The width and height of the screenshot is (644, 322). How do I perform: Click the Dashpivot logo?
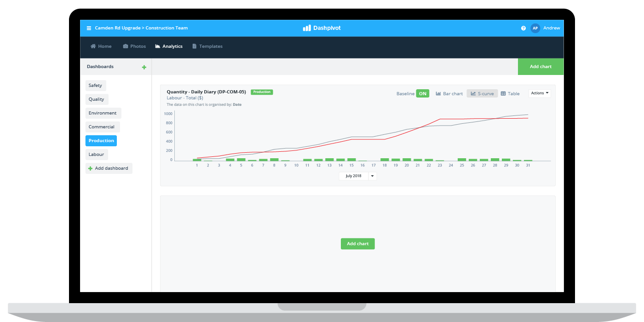(322, 28)
